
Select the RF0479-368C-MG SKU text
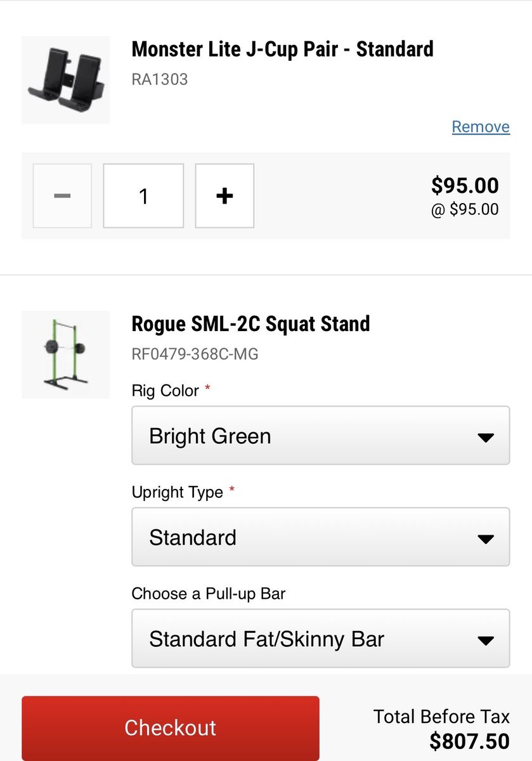pyautogui.click(x=195, y=354)
